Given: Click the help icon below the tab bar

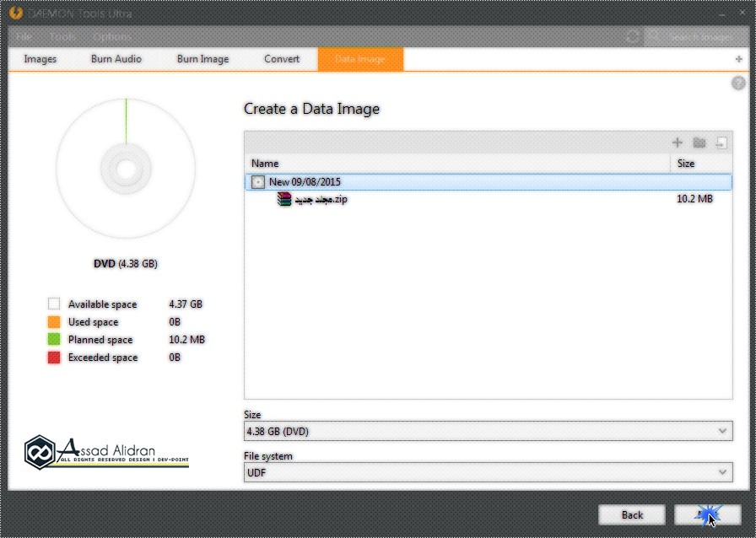Looking at the screenshot, I should (738, 83).
